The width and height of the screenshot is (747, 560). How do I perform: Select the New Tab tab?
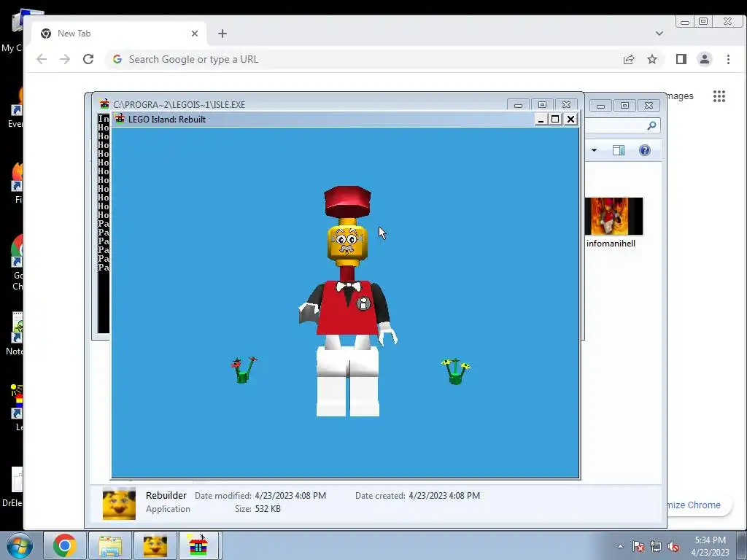coord(119,34)
